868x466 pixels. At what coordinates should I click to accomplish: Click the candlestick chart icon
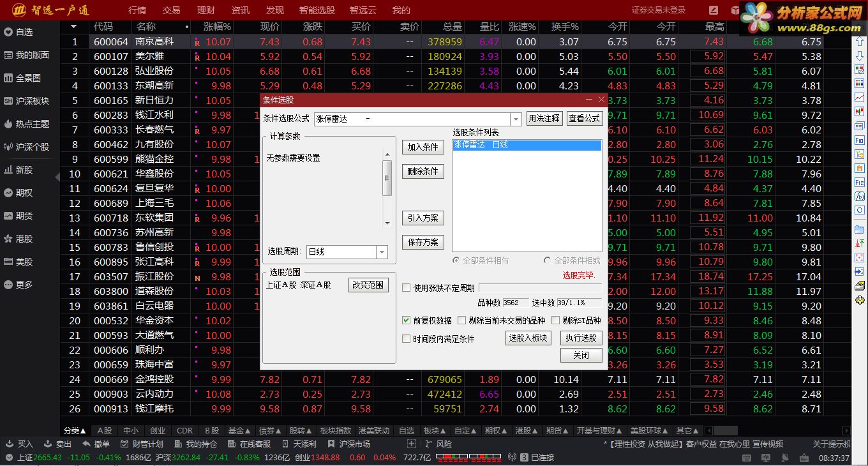pyautogui.click(x=860, y=112)
